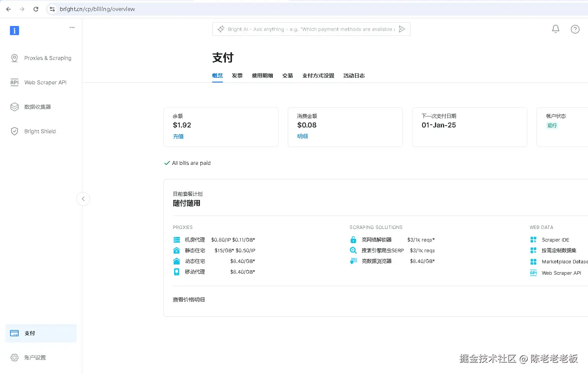This screenshot has width=588, height=374.
Task: Click the $0.08 spent amount
Action: pyautogui.click(x=307, y=125)
